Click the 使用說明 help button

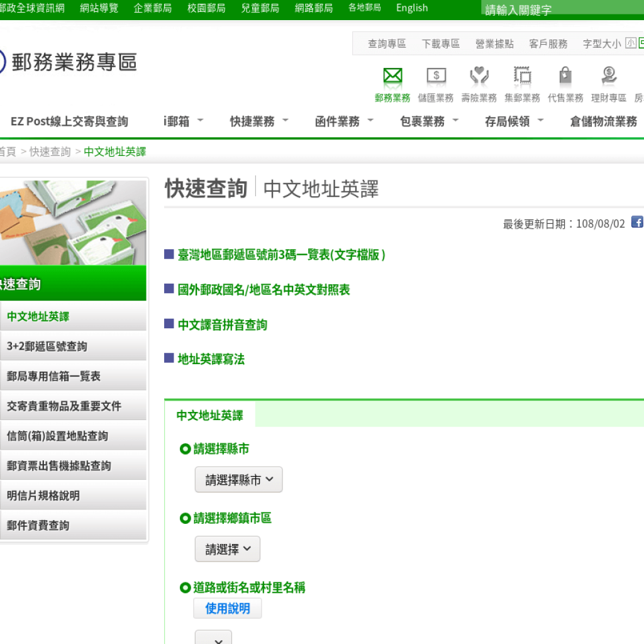[x=227, y=608]
